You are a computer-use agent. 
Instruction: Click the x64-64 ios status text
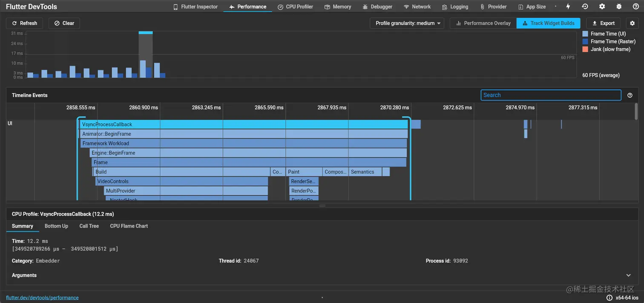tap(627, 298)
